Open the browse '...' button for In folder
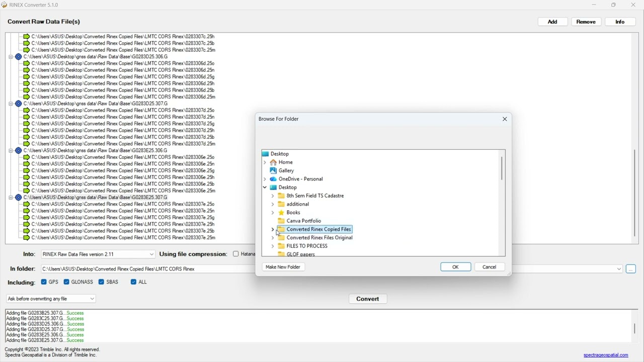644x362 pixels. (x=631, y=269)
